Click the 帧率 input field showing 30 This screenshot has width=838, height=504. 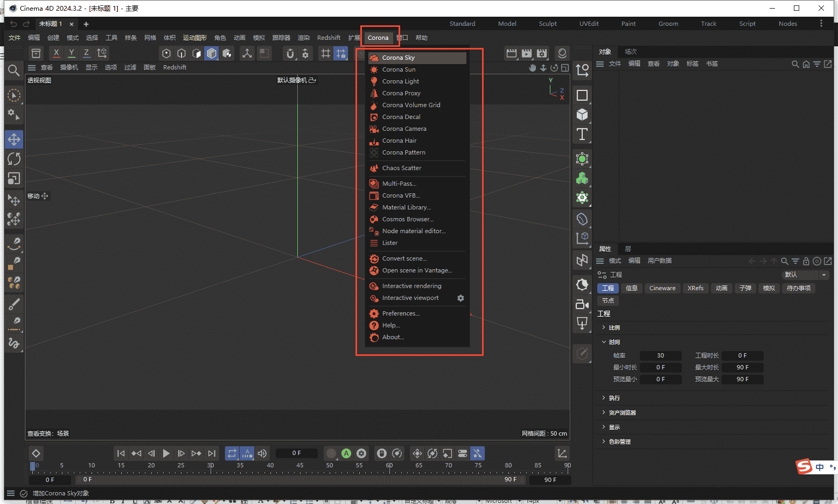pyautogui.click(x=660, y=355)
